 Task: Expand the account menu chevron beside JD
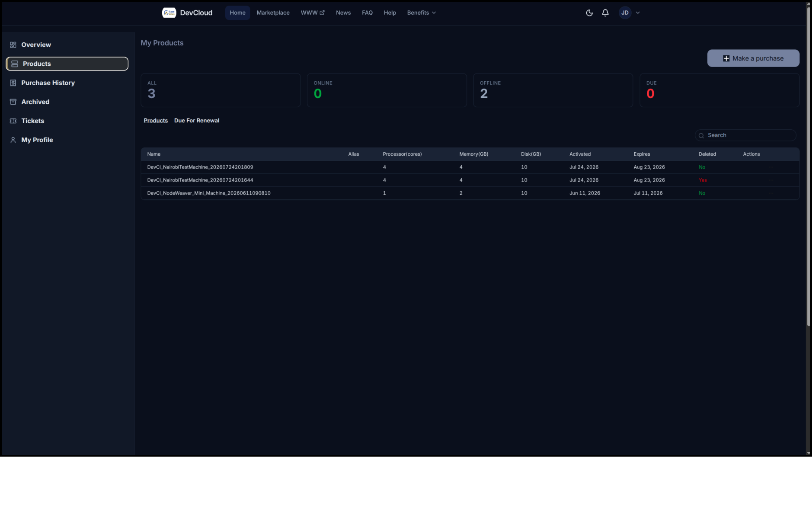[638, 13]
